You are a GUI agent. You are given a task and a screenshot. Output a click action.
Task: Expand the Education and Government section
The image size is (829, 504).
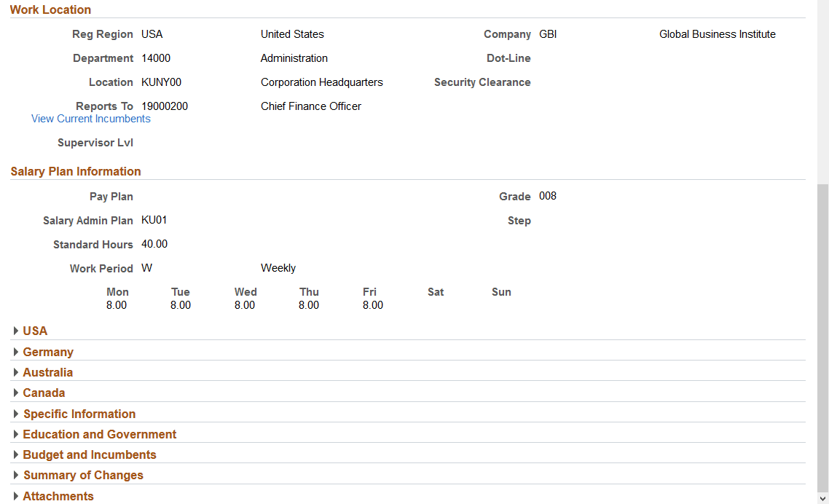pos(100,434)
